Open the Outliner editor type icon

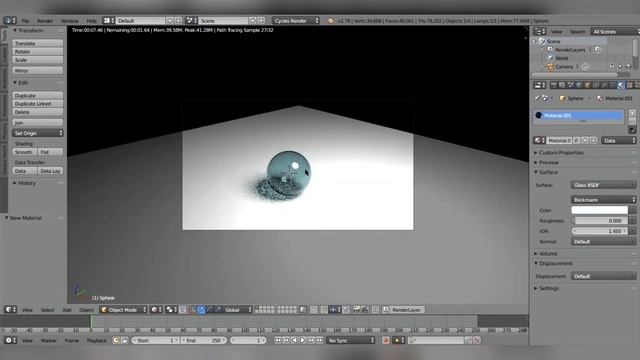pos(540,31)
